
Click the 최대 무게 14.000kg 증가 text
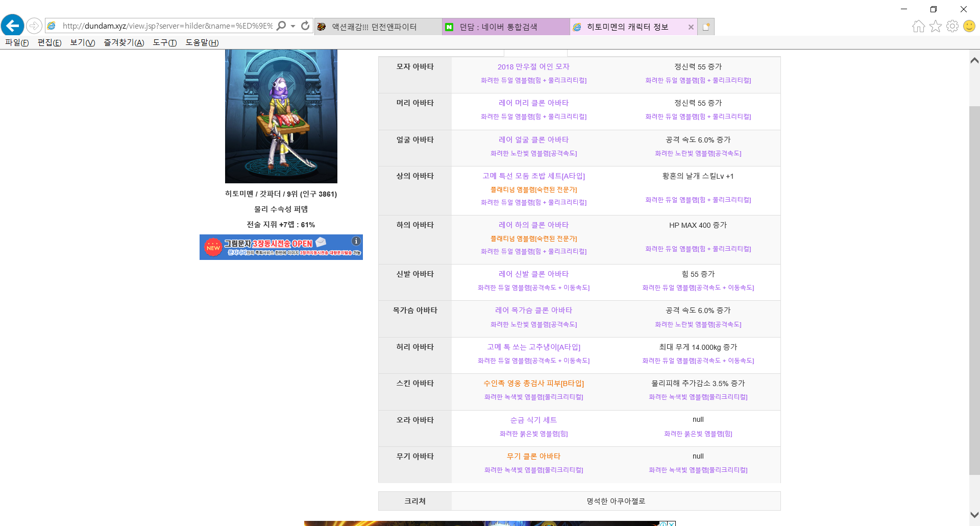pos(698,347)
